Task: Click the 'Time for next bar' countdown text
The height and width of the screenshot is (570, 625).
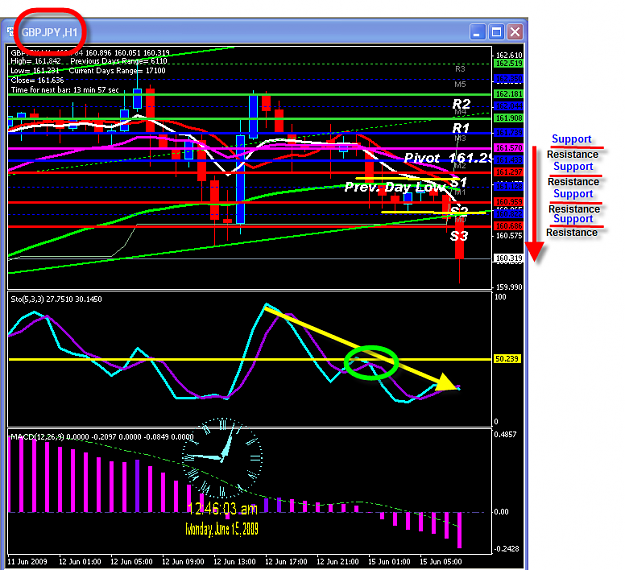Action: coord(65,90)
